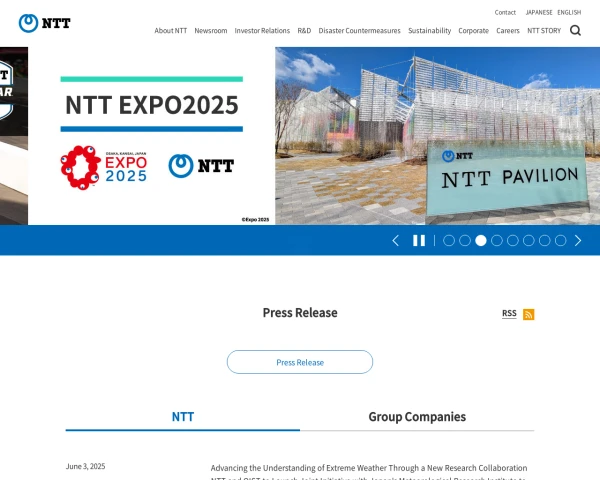
Task: Switch language to JAPANESE
Action: (539, 13)
